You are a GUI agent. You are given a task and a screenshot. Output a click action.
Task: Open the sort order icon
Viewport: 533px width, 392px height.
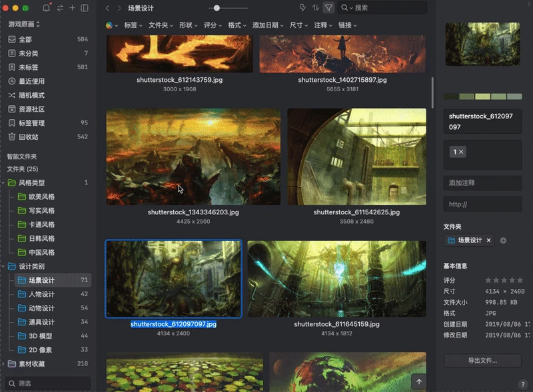click(315, 7)
